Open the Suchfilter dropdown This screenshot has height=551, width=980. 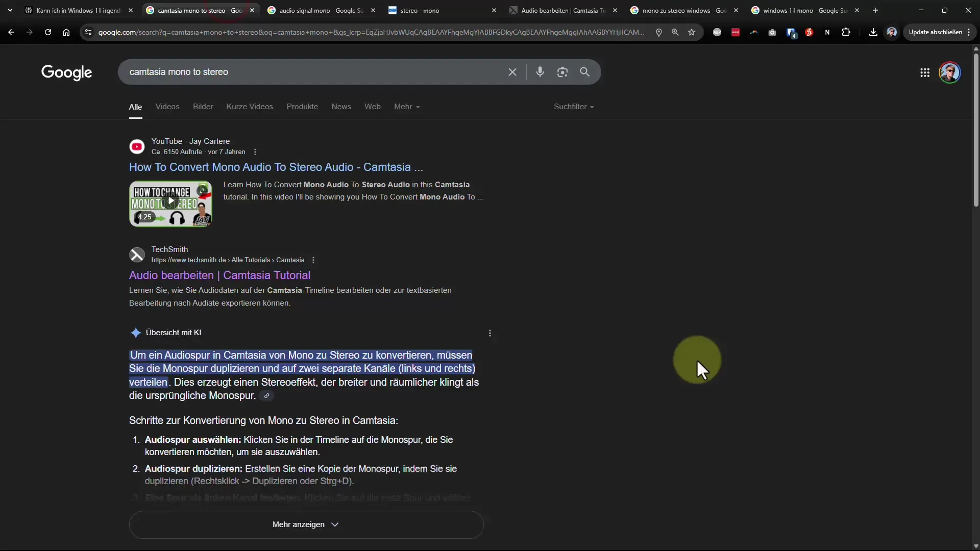coord(574,107)
